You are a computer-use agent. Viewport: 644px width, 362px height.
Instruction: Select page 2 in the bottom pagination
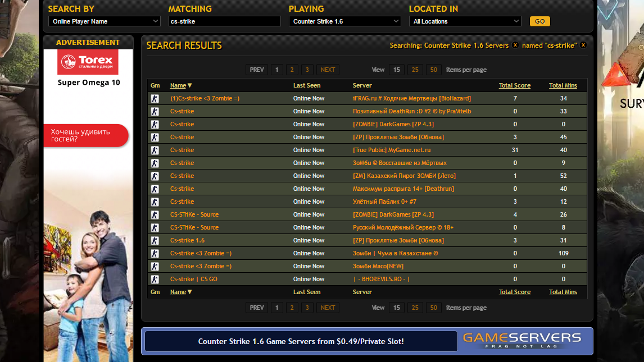(x=292, y=308)
